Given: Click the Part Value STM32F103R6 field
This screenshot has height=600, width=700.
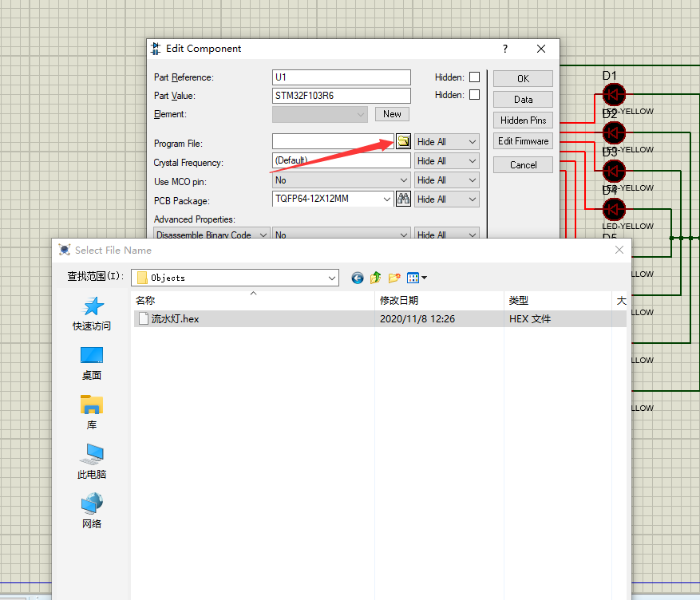Looking at the screenshot, I should [x=341, y=96].
